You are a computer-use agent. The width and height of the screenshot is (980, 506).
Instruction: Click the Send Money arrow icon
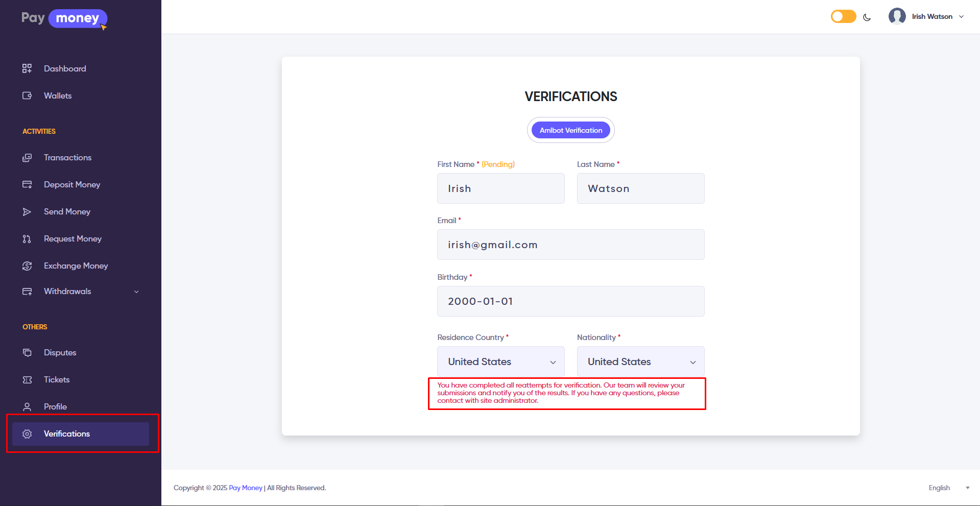(27, 212)
